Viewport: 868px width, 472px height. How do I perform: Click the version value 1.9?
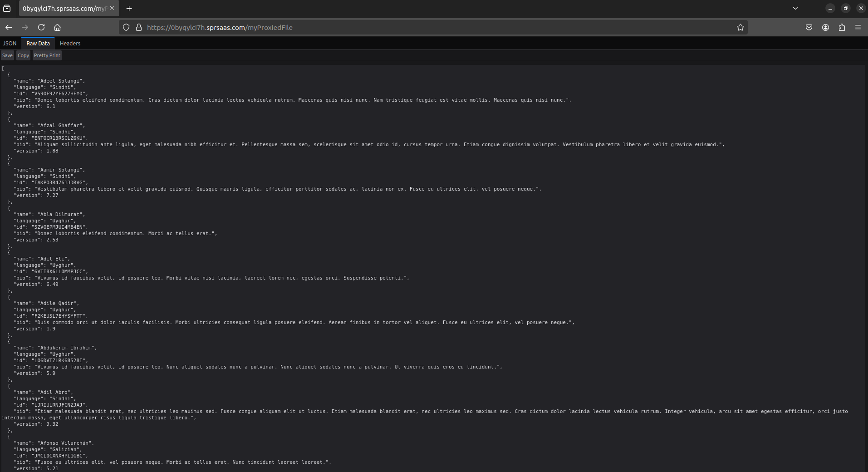coord(51,329)
